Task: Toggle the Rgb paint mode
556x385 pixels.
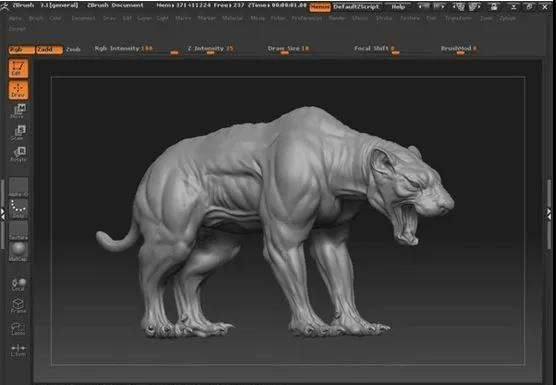Action: pyautogui.click(x=22, y=50)
